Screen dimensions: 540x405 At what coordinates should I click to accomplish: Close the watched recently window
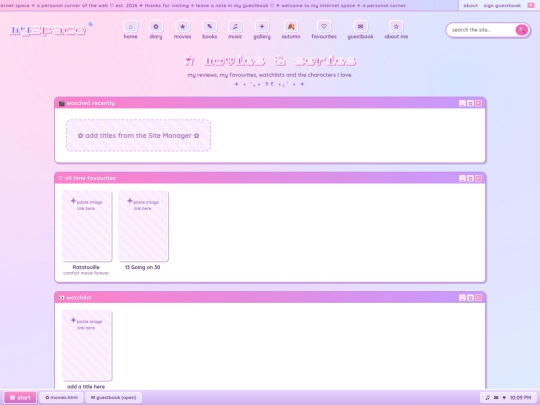click(x=478, y=103)
